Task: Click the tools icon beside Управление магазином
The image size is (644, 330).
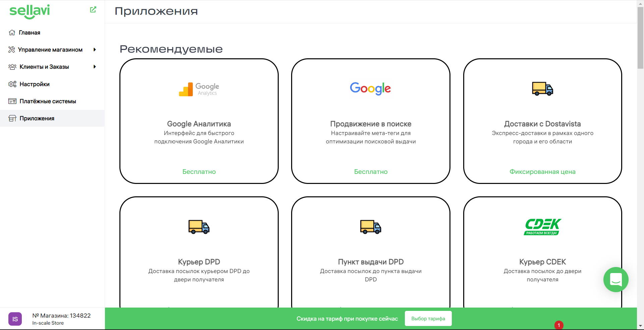Action: pyautogui.click(x=12, y=50)
